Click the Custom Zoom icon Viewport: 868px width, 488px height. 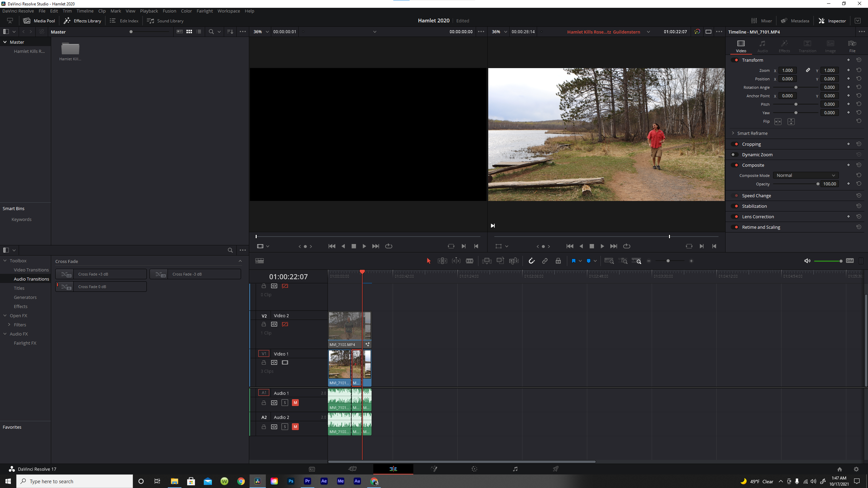click(636, 261)
